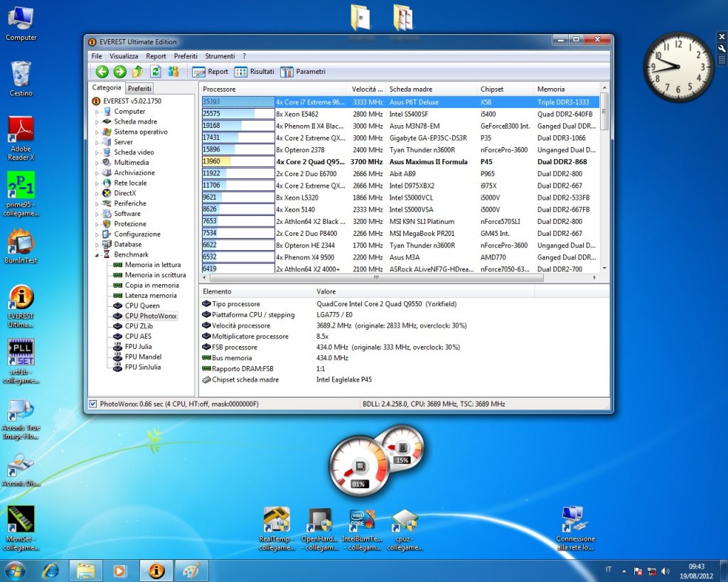The image size is (728, 582).
Task: Select the CPU AES benchmark
Action: click(138, 336)
